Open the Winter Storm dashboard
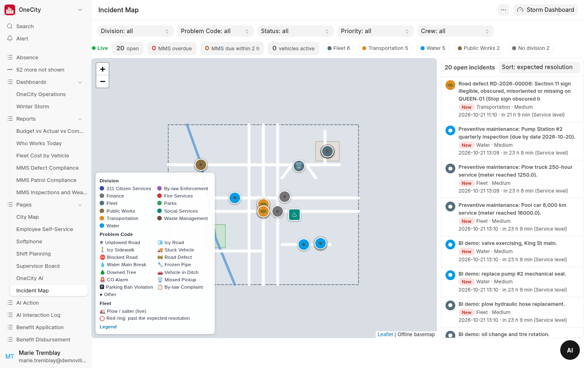 pyautogui.click(x=33, y=107)
